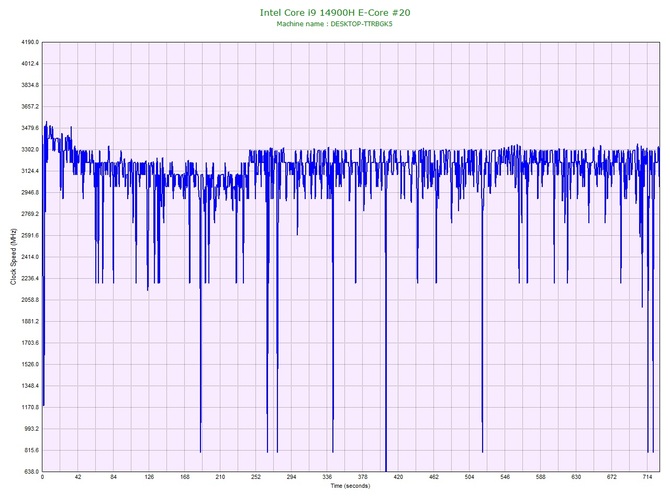
Task: Select y-axis value 2236.4
Action: pos(30,279)
